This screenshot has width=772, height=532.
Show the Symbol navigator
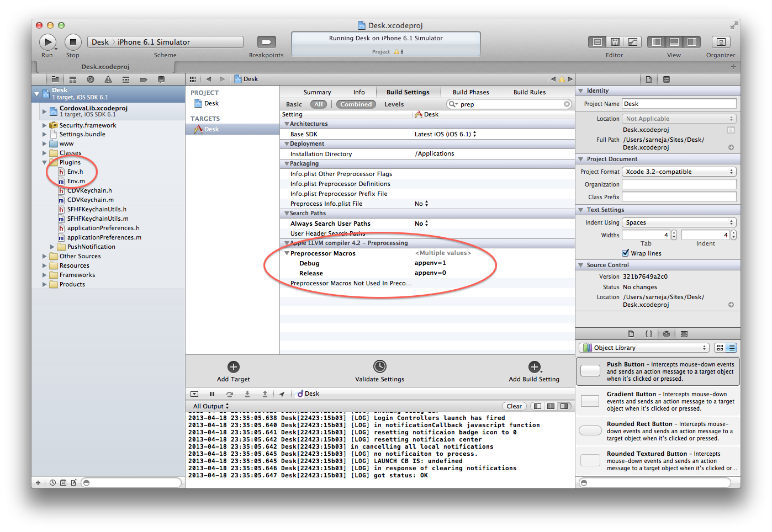pos(73,79)
